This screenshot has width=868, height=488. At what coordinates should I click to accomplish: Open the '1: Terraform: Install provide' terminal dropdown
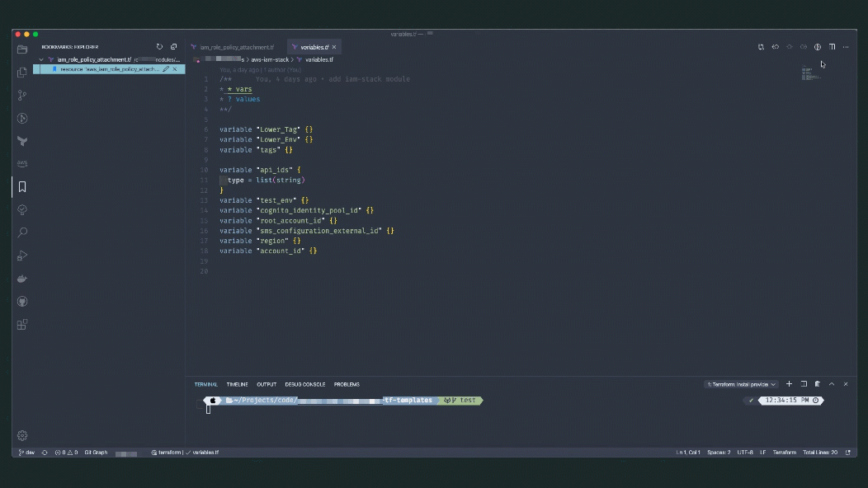click(740, 384)
